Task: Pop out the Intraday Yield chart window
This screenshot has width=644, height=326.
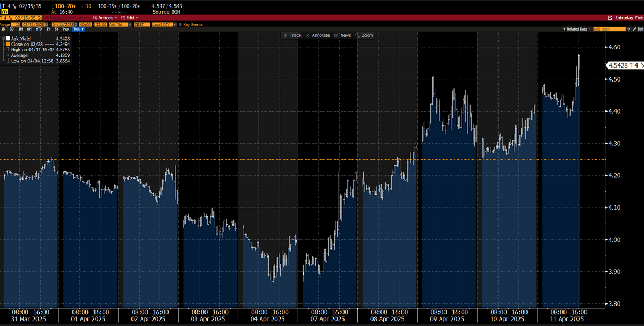Action: pos(610,18)
